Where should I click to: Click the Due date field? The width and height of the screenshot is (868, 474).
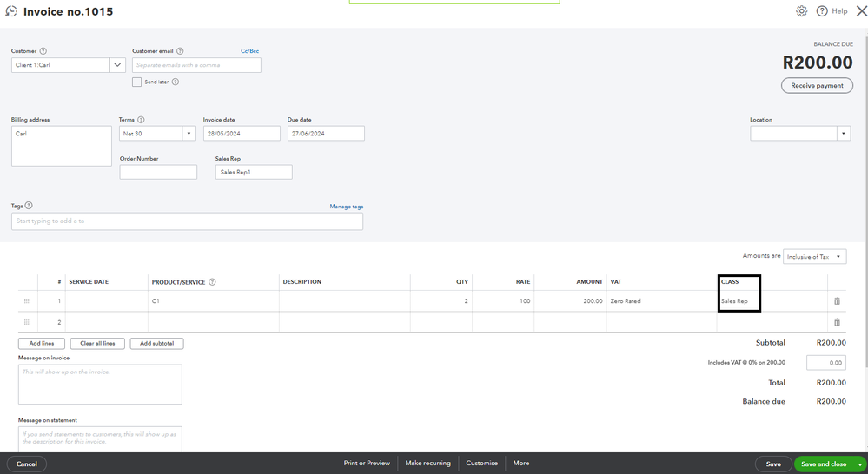click(326, 134)
